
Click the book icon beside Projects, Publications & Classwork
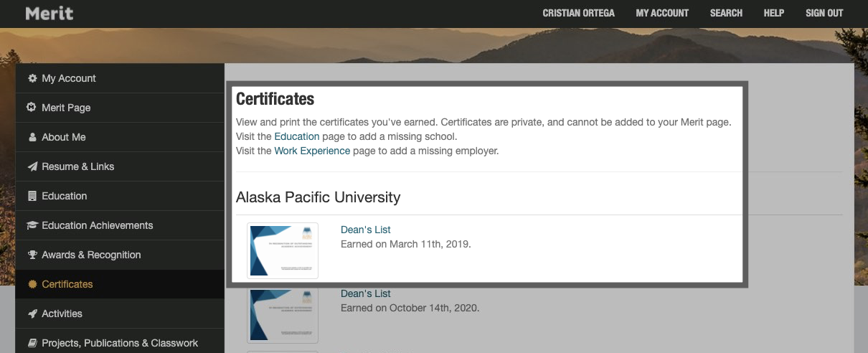[32, 343]
